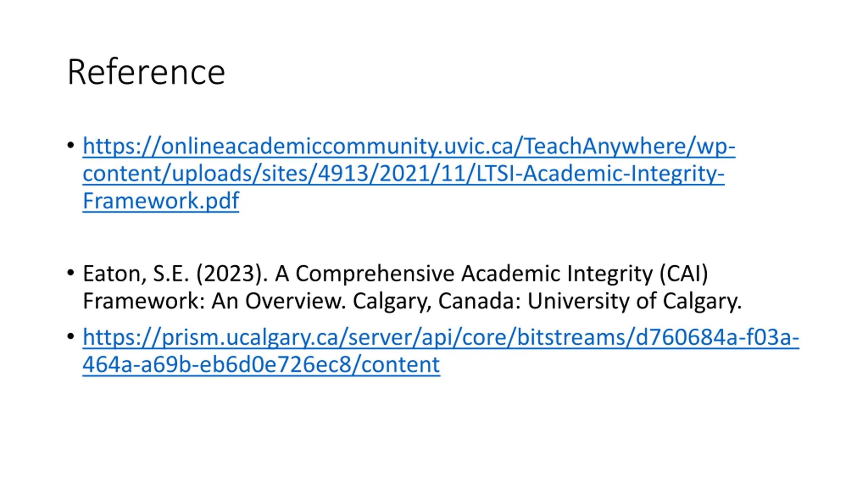
Task: Select the bullet before the Eaton citation
Action: click(x=71, y=273)
